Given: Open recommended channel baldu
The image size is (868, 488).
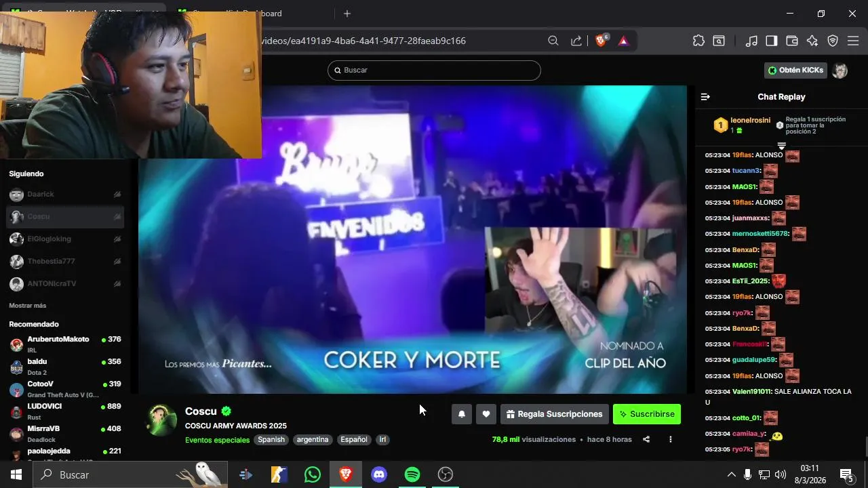Looking at the screenshot, I should [x=65, y=367].
